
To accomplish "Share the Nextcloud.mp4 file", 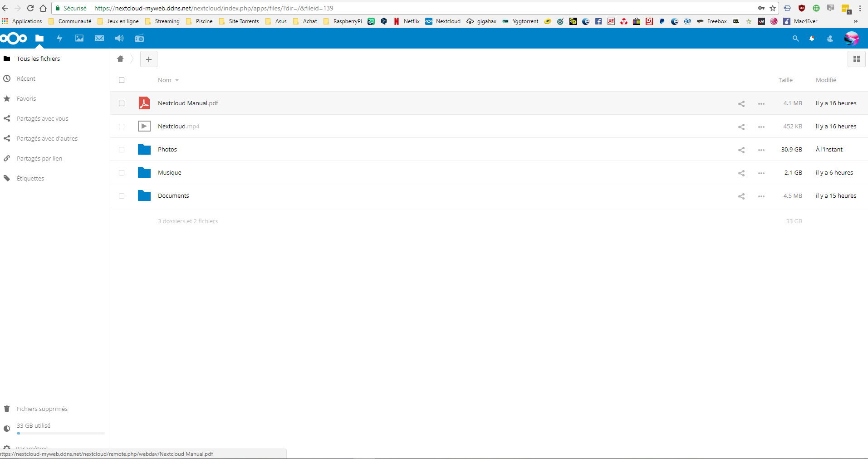I will pos(741,127).
